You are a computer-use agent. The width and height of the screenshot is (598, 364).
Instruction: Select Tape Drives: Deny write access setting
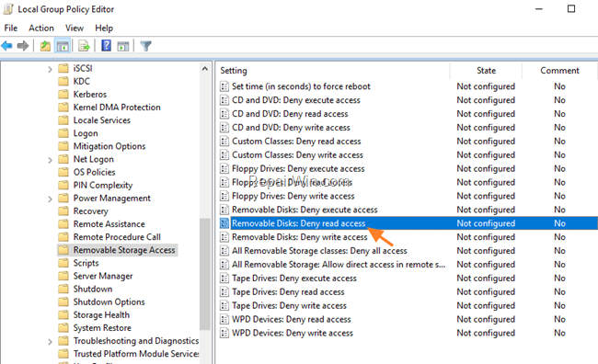289,306
